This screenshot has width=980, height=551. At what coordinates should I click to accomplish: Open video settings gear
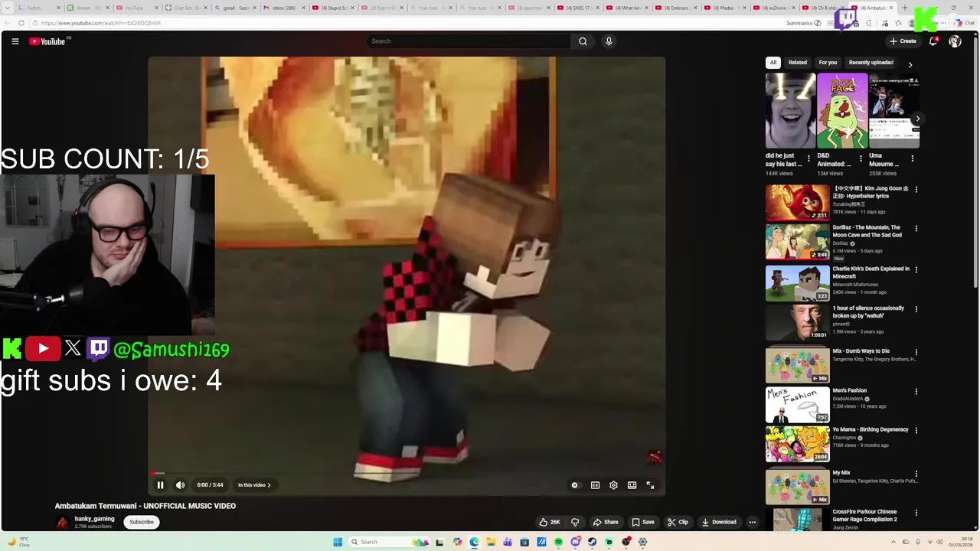point(613,485)
